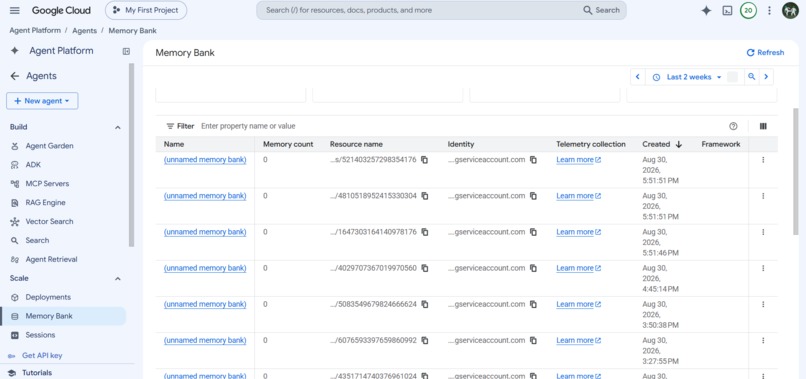Collapse the Agent Platform side panel icon
Image resolution: width=806 pixels, height=379 pixels.
click(x=126, y=51)
